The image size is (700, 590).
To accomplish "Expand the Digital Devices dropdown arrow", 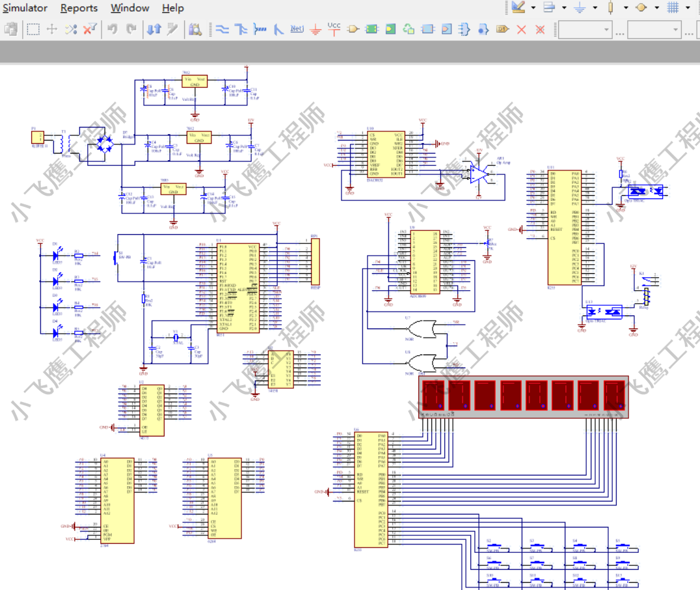I will click(625, 8).
